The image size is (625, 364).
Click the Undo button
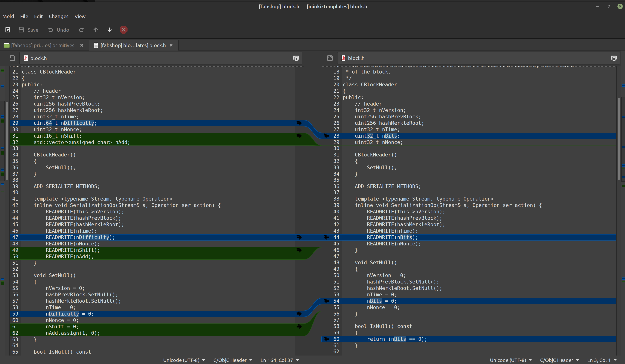point(58,30)
